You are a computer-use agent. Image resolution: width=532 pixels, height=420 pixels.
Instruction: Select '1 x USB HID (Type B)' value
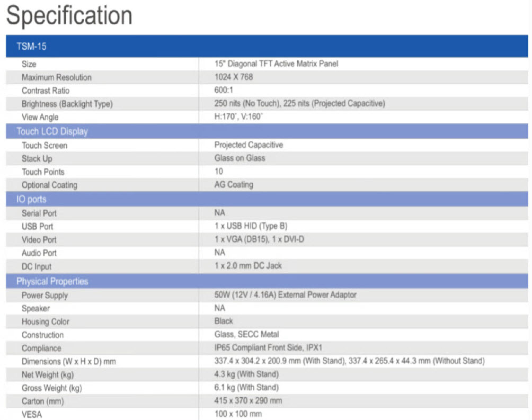coord(251,226)
